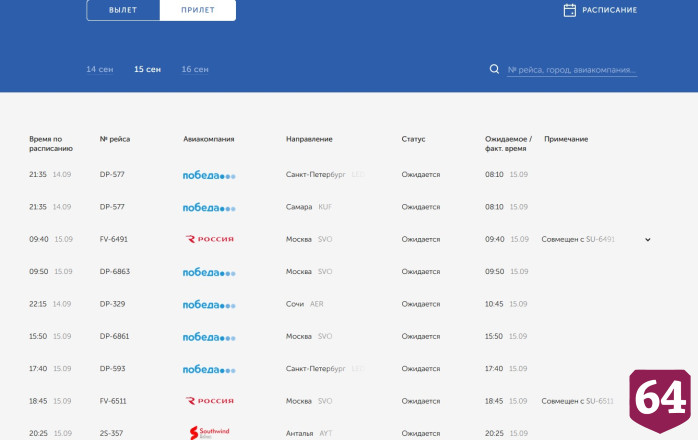This screenshot has height=440, width=698.
Task: Click Победа logo in DP-6861 row
Action: pyautogui.click(x=209, y=337)
